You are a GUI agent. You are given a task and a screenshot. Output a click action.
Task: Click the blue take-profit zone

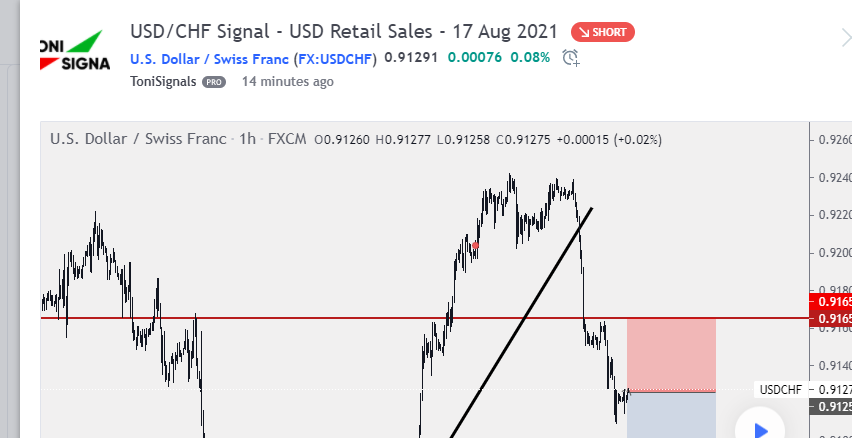tap(671, 415)
